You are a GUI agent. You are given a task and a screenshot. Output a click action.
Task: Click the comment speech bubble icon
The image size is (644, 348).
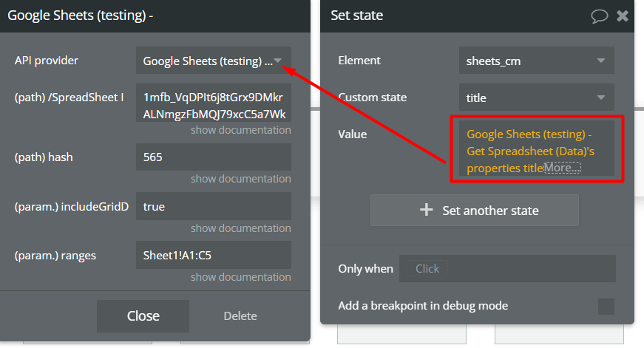598,16
